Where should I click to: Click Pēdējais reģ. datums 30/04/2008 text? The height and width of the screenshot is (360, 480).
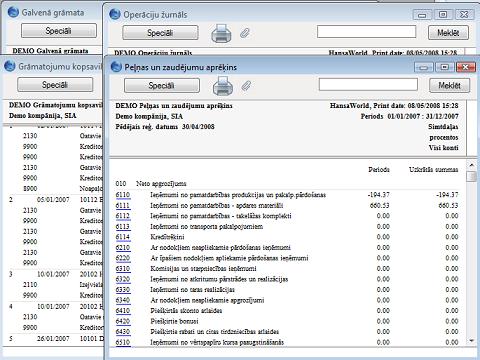click(165, 127)
